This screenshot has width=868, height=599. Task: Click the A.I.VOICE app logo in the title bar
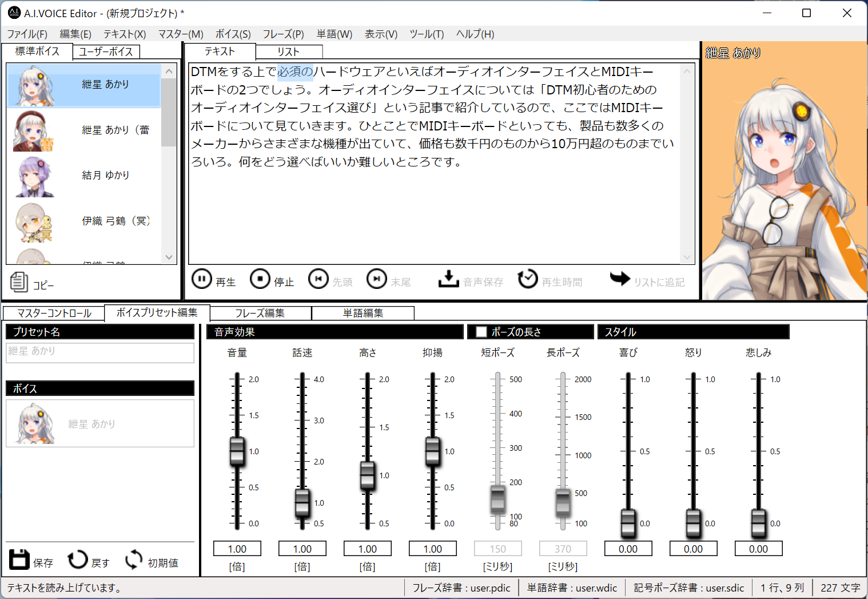[x=14, y=13]
